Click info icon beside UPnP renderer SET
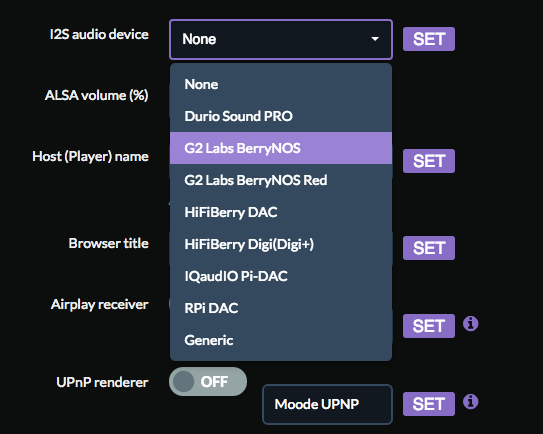 (x=470, y=402)
